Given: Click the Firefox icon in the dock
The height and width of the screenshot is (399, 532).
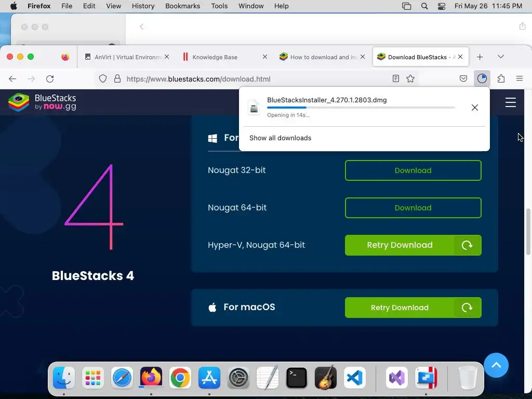Looking at the screenshot, I should (x=151, y=378).
